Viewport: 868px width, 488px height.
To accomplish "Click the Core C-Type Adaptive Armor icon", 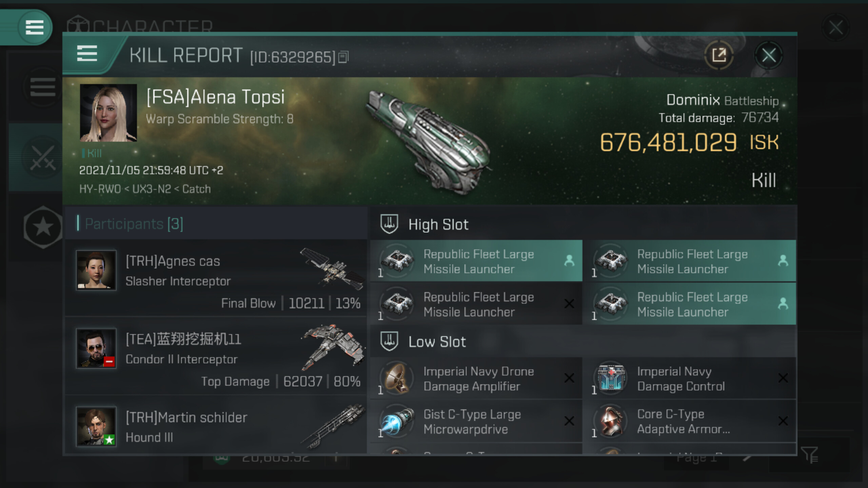I will pos(611,422).
